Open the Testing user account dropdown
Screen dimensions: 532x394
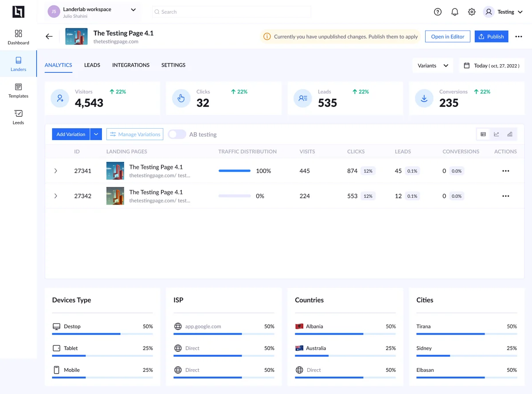(505, 12)
